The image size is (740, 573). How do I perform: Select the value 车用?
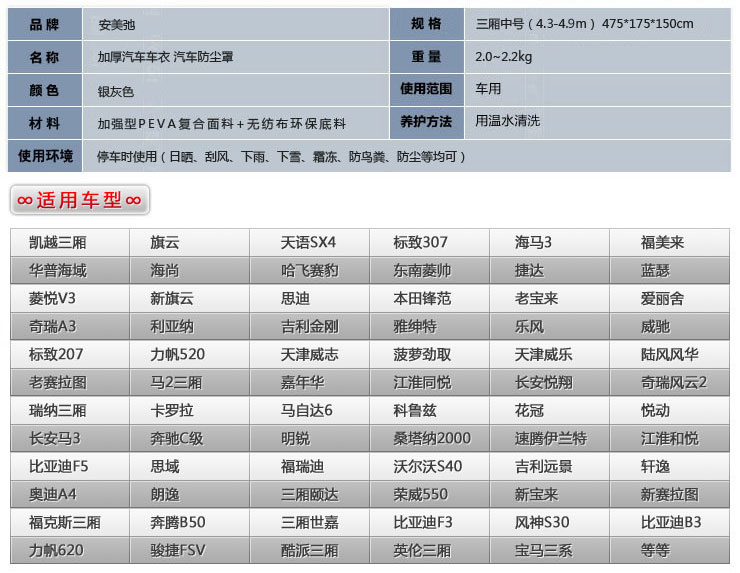coord(488,89)
